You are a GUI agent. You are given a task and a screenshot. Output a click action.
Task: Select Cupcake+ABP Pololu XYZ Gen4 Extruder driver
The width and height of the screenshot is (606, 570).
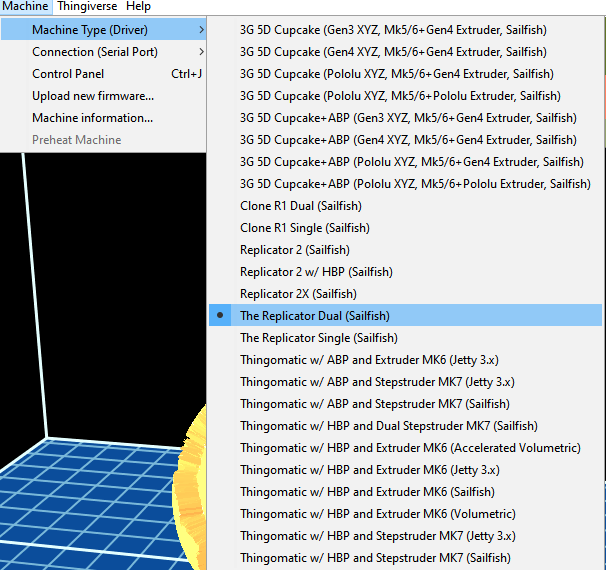(405, 162)
